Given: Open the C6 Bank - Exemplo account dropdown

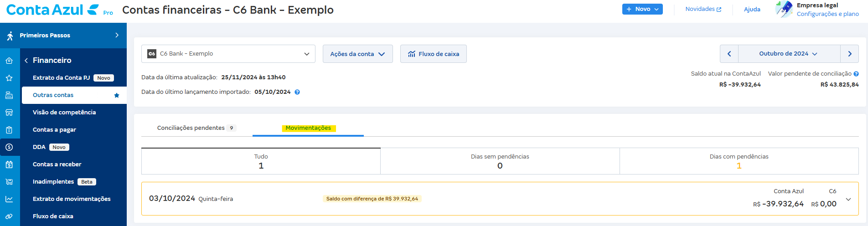Looking at the screenshot, I should (228, 54).
